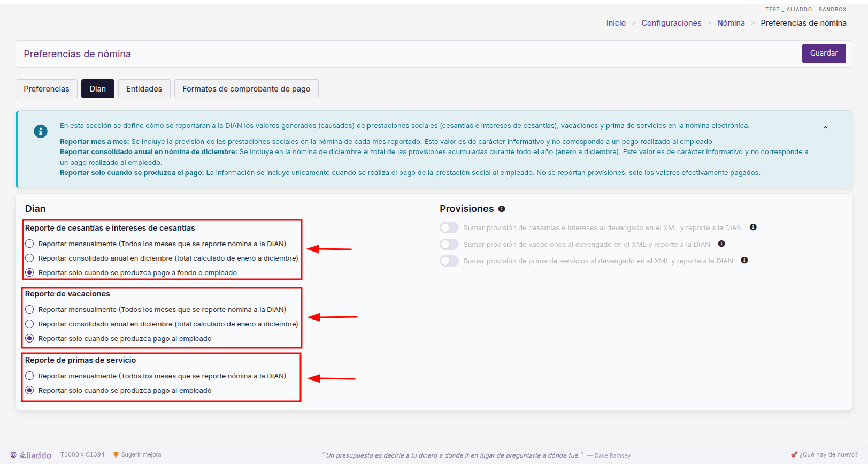This screenshot has height=464, width=868.
Task: Toggle sum prima de servicios provision switch
Action: coord(449,261)
